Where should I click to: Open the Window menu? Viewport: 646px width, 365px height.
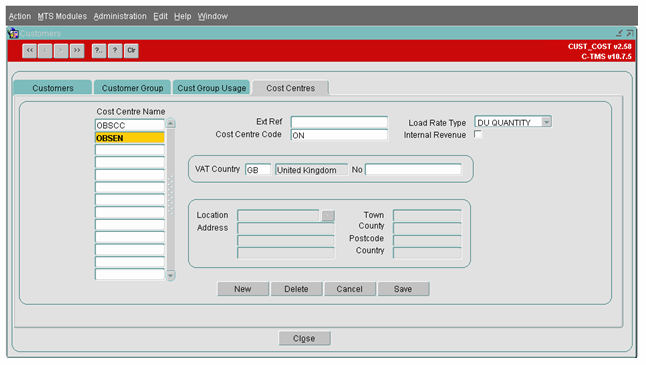213,16
